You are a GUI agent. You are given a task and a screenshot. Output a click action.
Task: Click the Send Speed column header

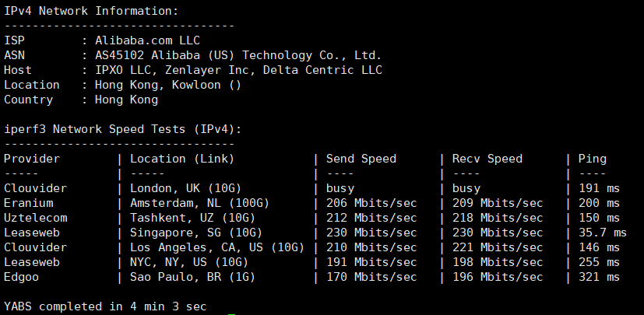pos(361,159)
